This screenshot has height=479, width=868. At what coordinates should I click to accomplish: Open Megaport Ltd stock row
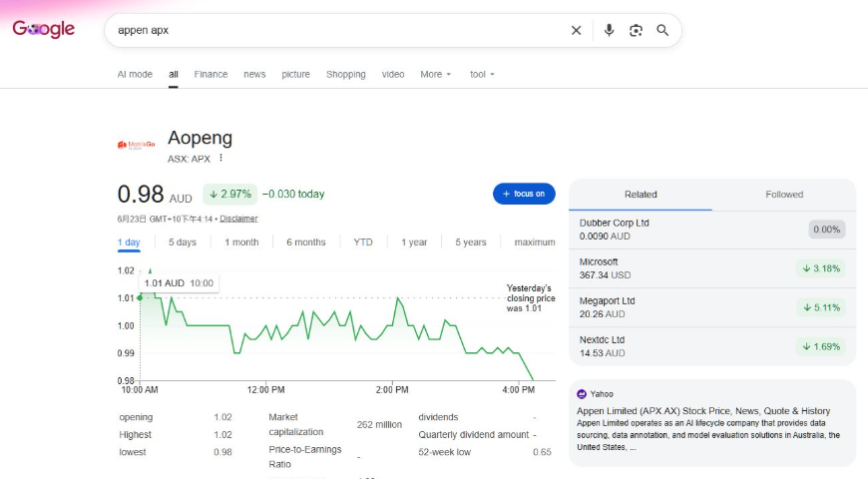(712, 307)
